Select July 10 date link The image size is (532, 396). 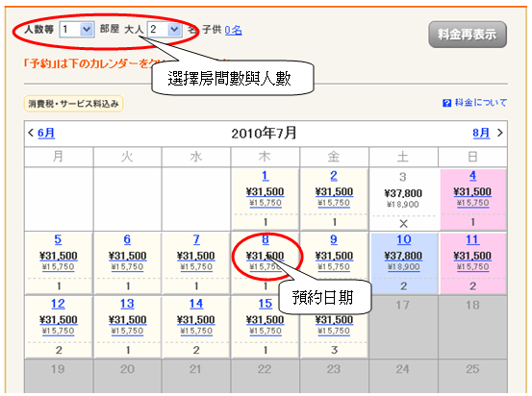(x=404, y=239)
